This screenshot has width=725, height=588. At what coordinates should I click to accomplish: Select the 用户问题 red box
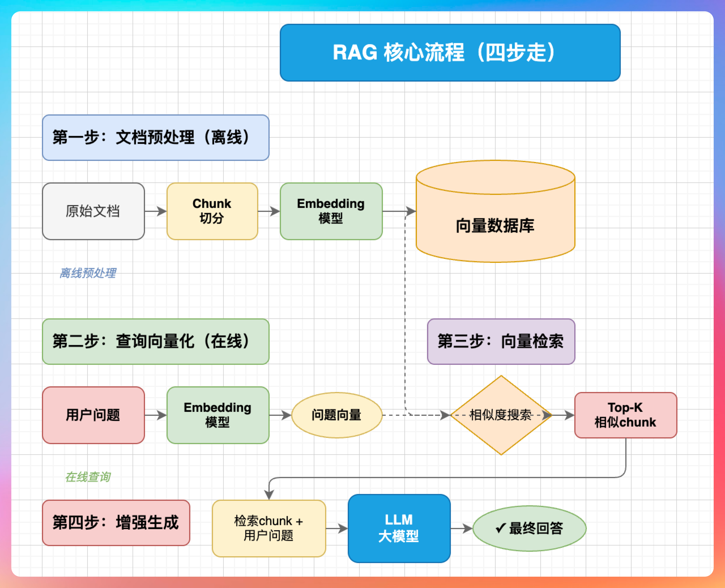pos(93,415)
